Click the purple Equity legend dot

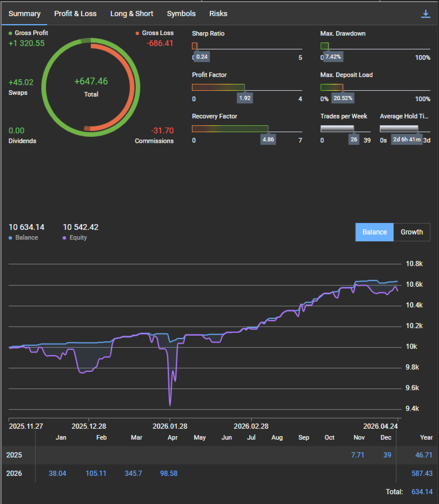click(x=65, y=238)
